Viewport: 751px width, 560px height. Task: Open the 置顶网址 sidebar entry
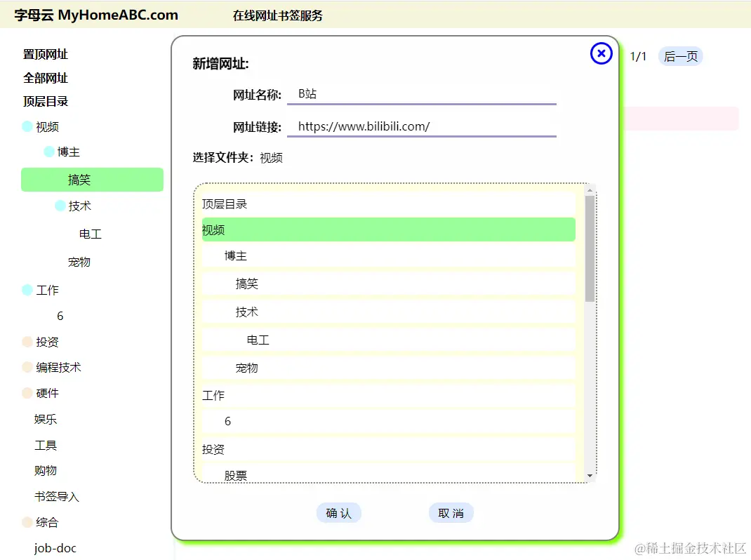45,54
